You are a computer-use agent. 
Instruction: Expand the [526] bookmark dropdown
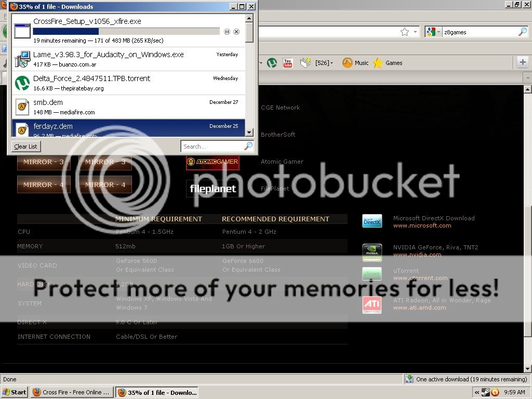coord(324,63)
